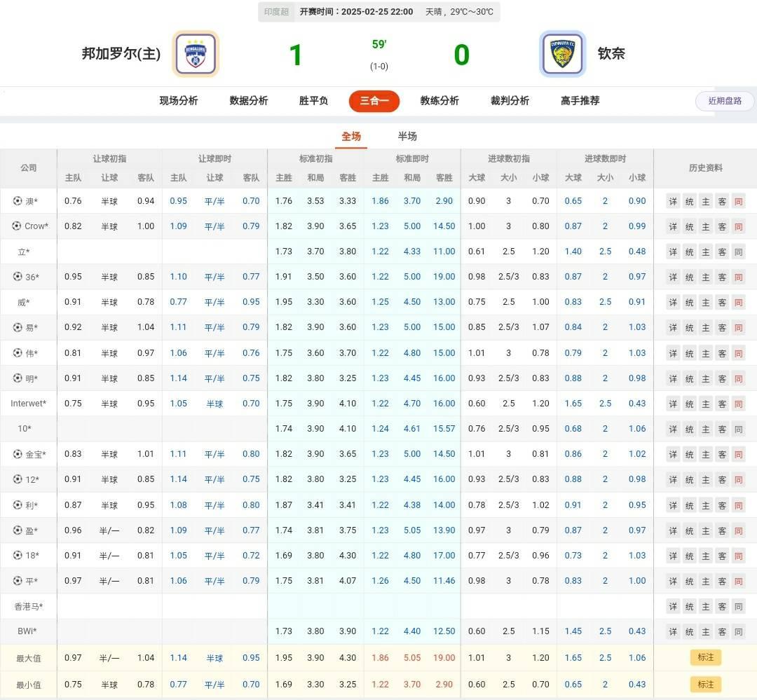Click the soccer ball icon beside 18*
757x700 pixels.
(18, 555)
